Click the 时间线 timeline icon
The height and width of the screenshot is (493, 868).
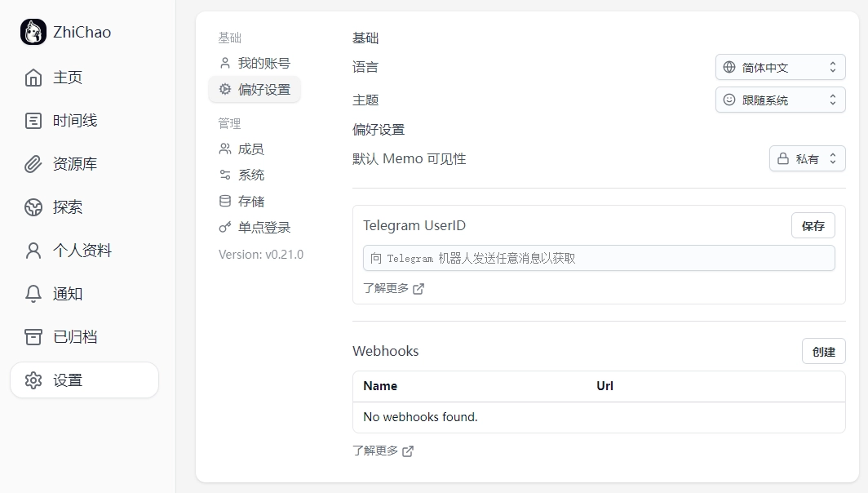click(x=33, y=121)
